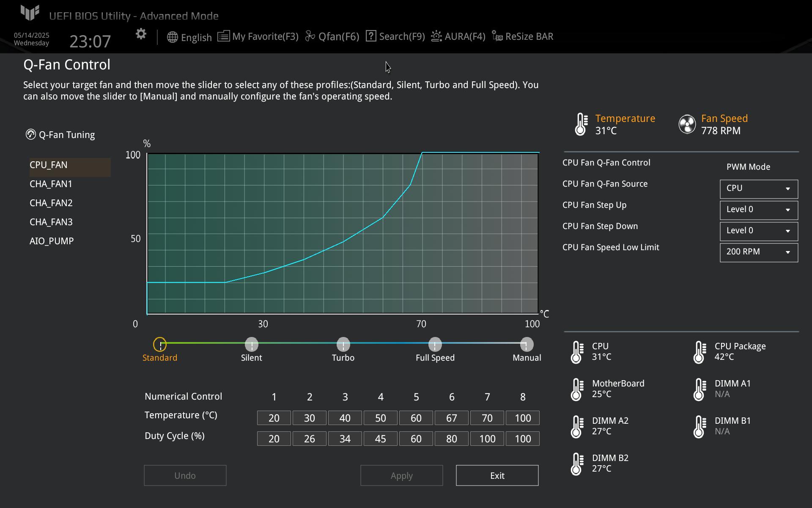
Task: Click the Search question mark icon
Action: coord(371,36)
